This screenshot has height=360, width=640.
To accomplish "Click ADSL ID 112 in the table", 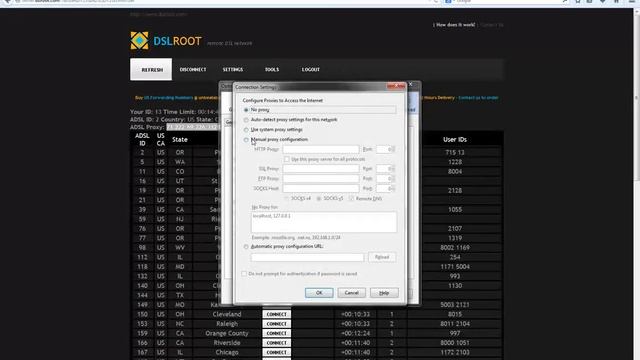I will tap(142, 257).
